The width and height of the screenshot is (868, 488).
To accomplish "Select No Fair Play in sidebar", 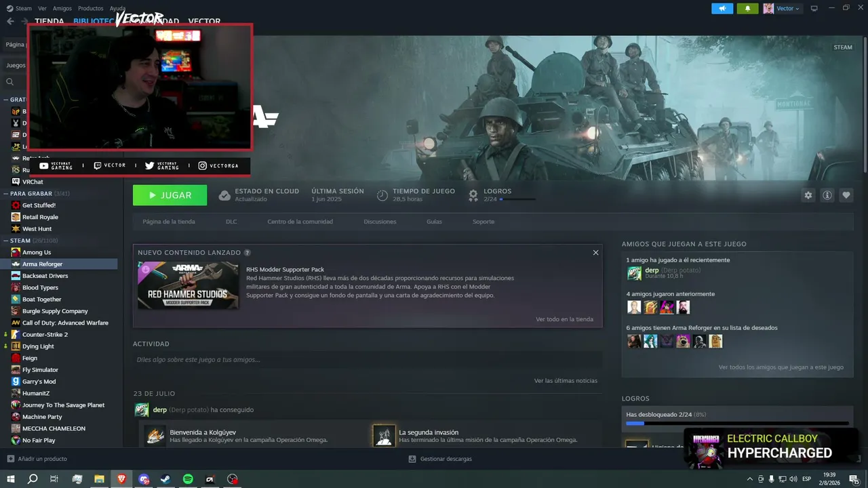I will [39, 440].
